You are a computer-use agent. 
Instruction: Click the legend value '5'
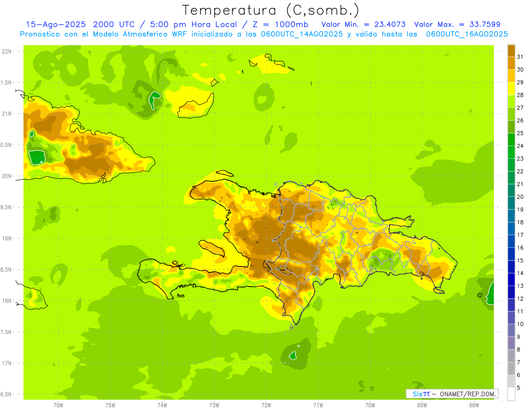pos(519,388)
